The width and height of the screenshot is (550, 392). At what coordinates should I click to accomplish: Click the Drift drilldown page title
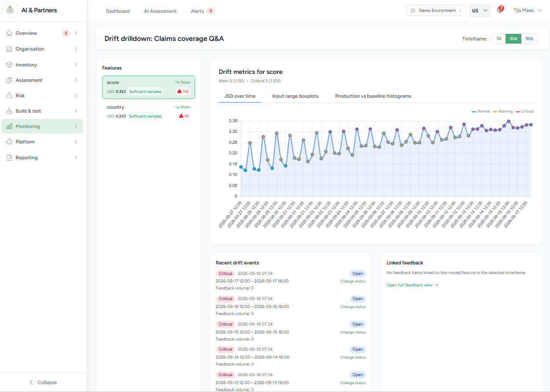(164, 39)
